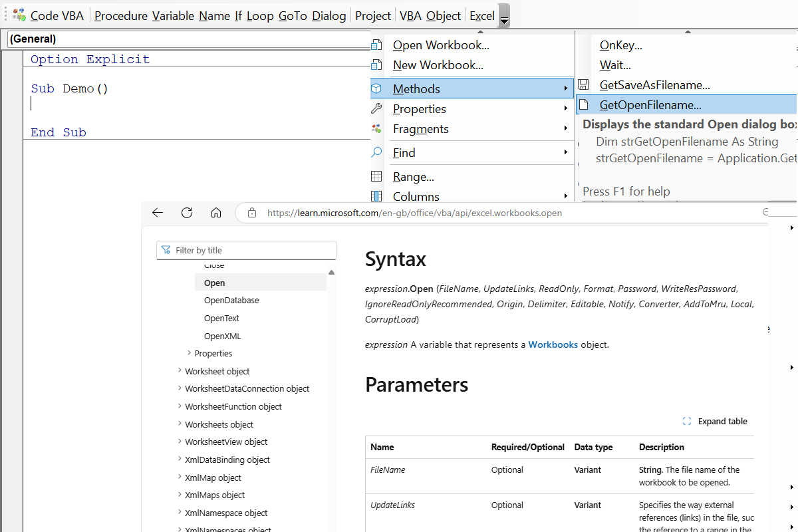Click the site lock icon in address bar

[252, 213]
